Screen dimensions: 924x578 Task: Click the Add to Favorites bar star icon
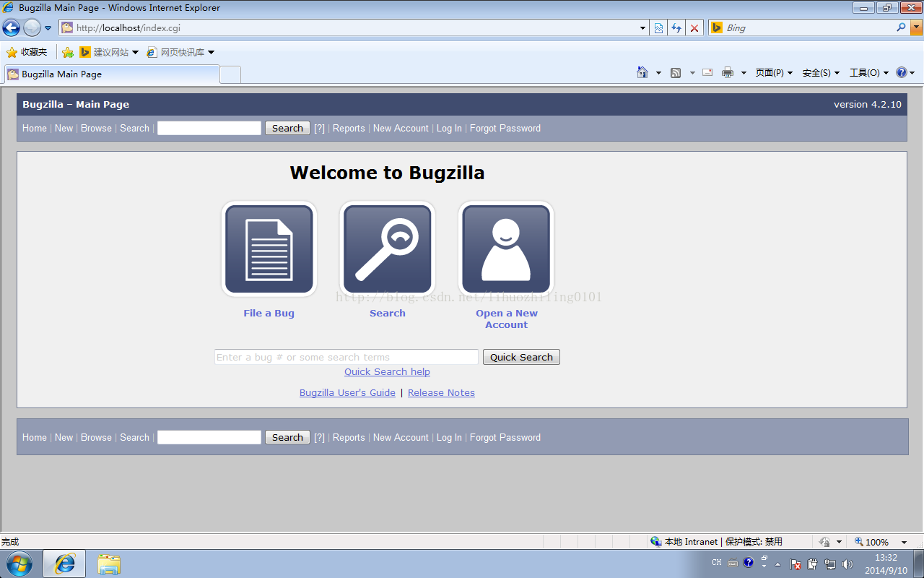(x=68, y=52)
